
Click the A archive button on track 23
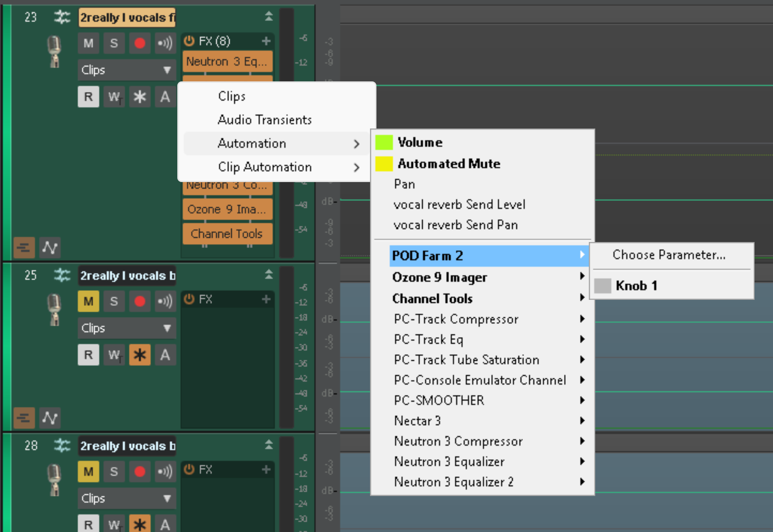coord(165,97)
